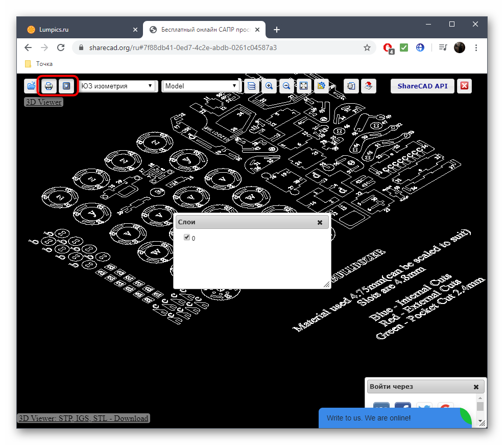The image size is (504, 445).
Task: Click the print drawing icon
Action: pos(49,86)
